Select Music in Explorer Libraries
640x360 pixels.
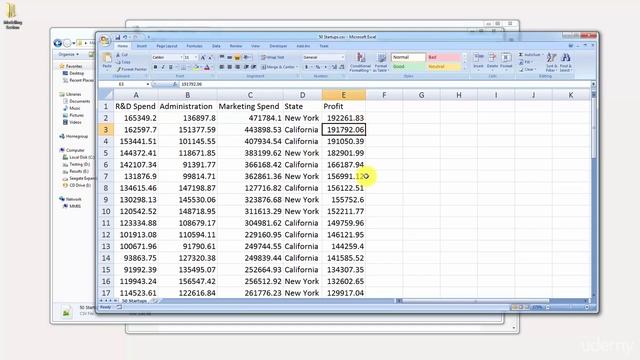pyautogui.click(x=71, y=108)
